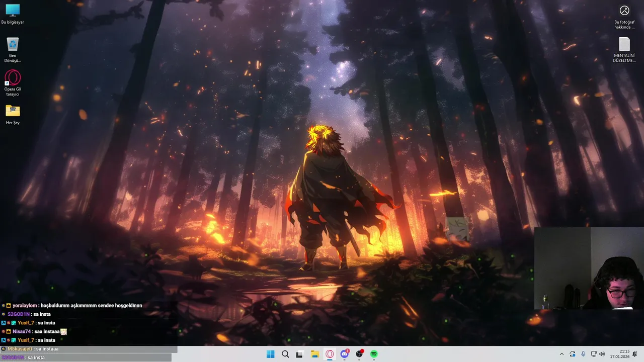
Task: Click the microphone tray icon
Action: (x=583, y=354)
